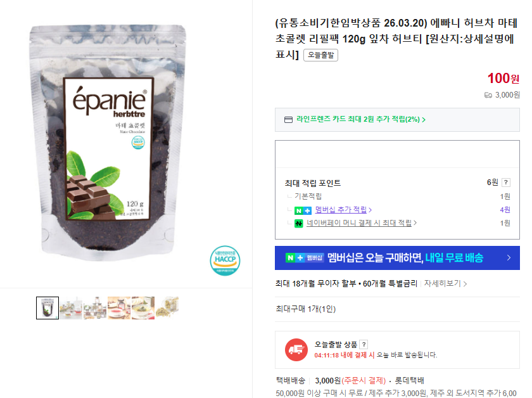Screen dimensions: 532x398
Task: Click the shipping truck icon beside 3,000원
Action: click(x=488, y=95)
